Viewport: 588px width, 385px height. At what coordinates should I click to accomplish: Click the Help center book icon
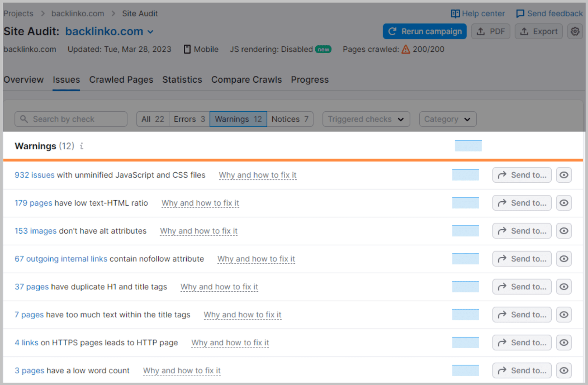[x=455, y=14]
